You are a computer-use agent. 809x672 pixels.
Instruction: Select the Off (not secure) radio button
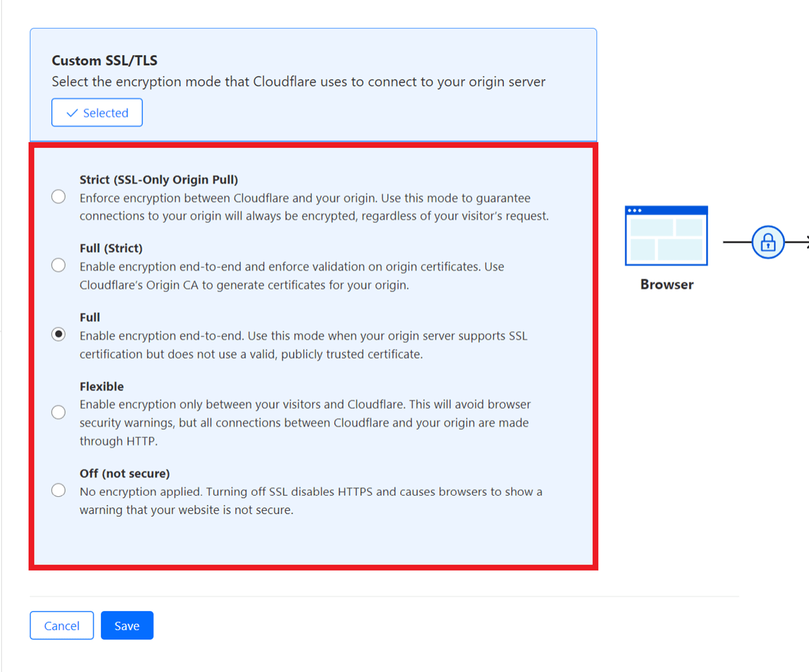[58, 490]
